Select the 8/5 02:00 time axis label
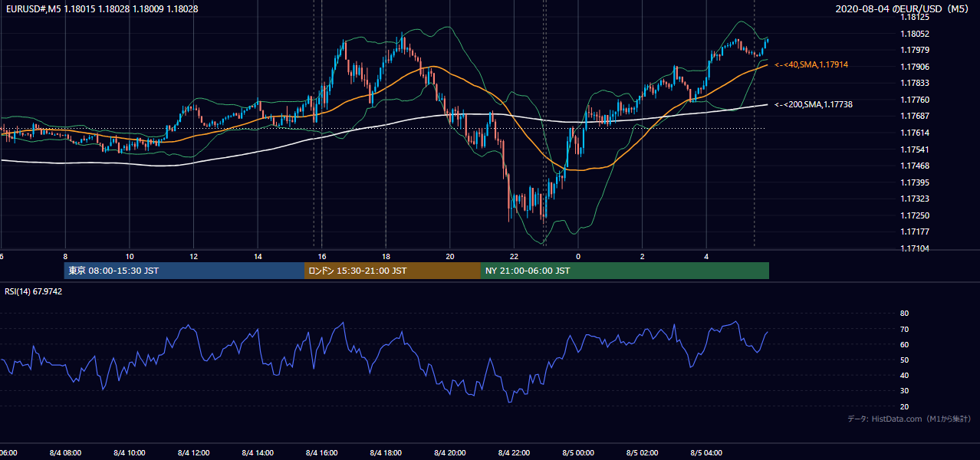980x460 pixels. click(x=641, y=452)
